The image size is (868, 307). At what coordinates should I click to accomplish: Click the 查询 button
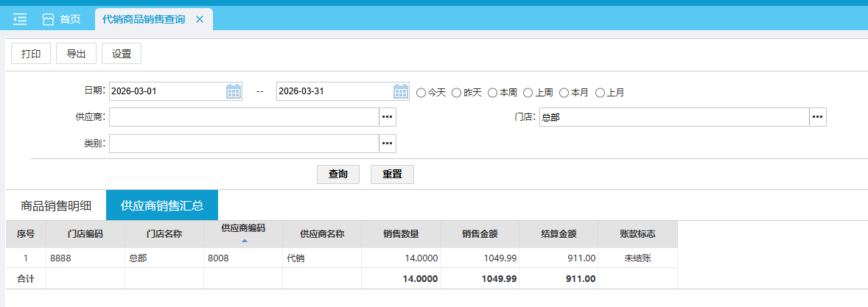[338, 174]
